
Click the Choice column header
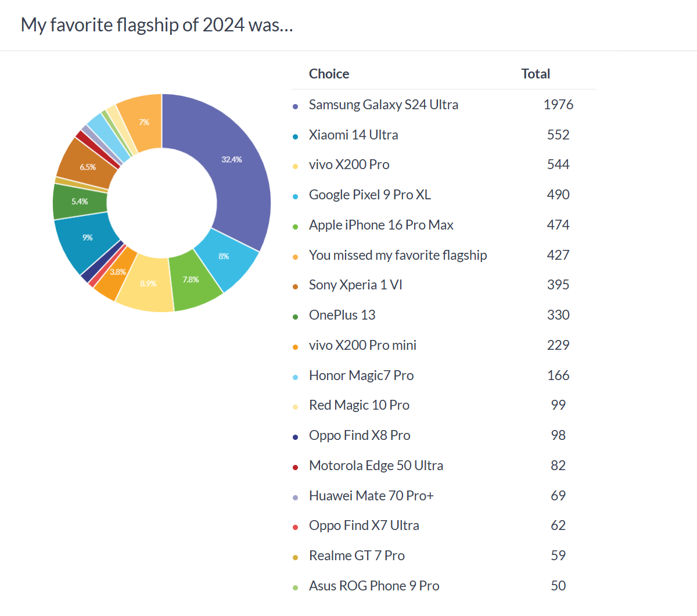coord(329,74)
